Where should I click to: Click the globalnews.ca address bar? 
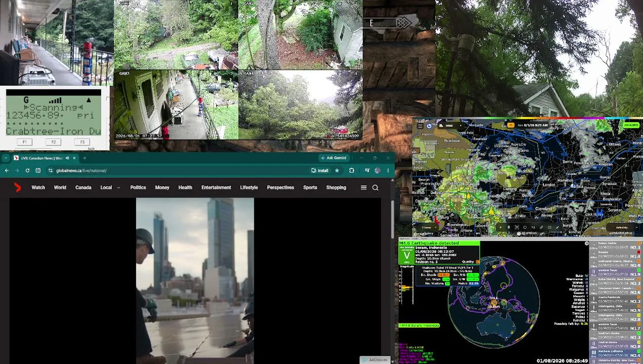coord(177,170)
